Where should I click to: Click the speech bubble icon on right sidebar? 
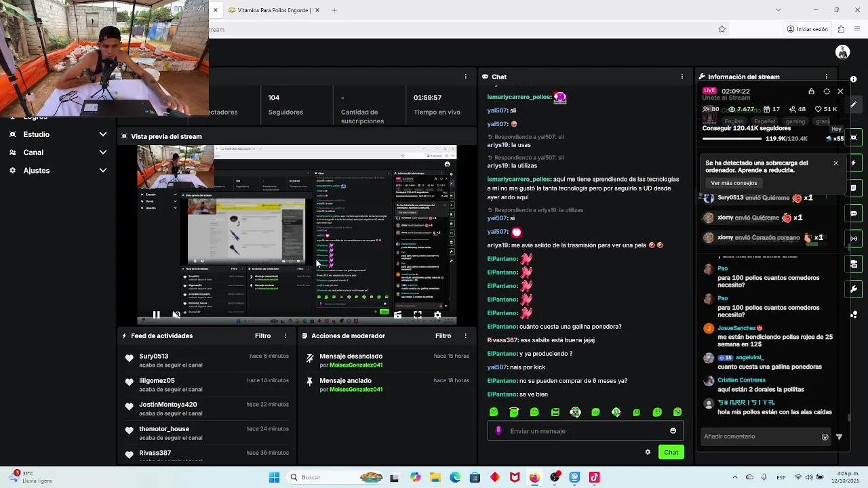pos(854,213)
